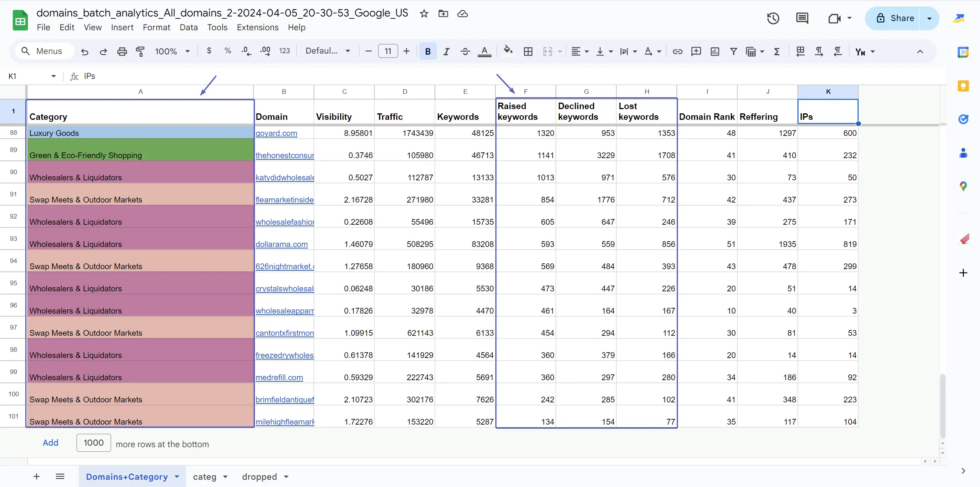Insert a link using the toolbar icon
The width and height of the screenshot is (980, 487).
click(x=677, y=51)
